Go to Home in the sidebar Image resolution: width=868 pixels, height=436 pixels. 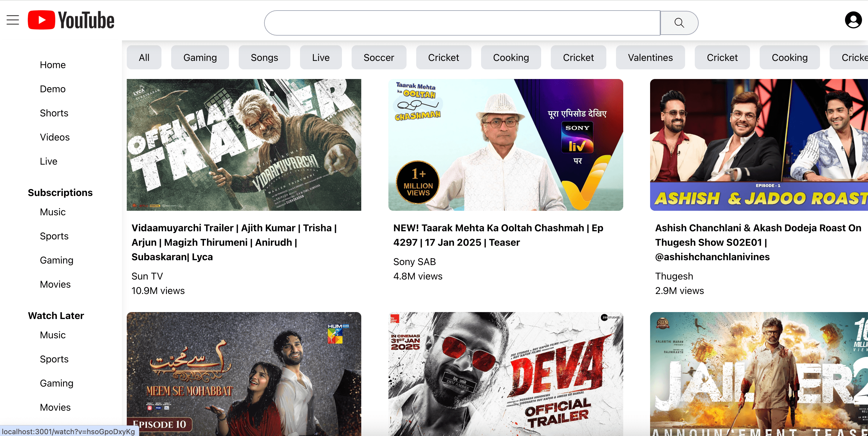click(53, 65)
